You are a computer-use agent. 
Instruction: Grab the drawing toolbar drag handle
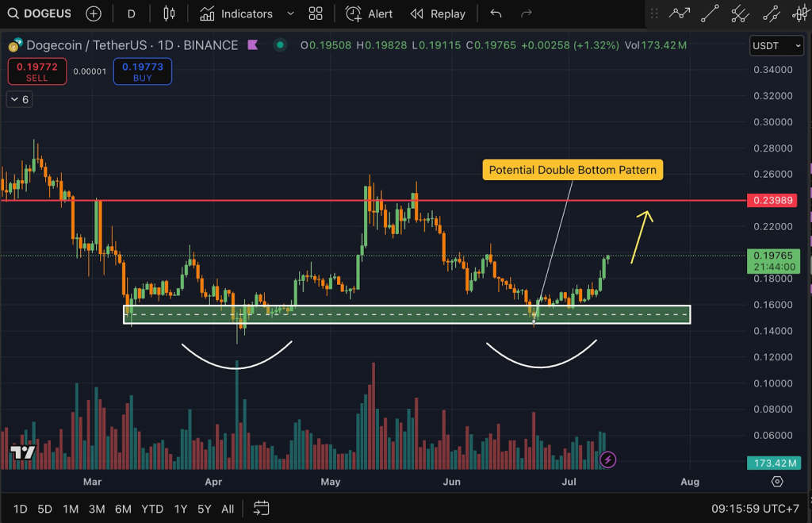coord(654,13)
